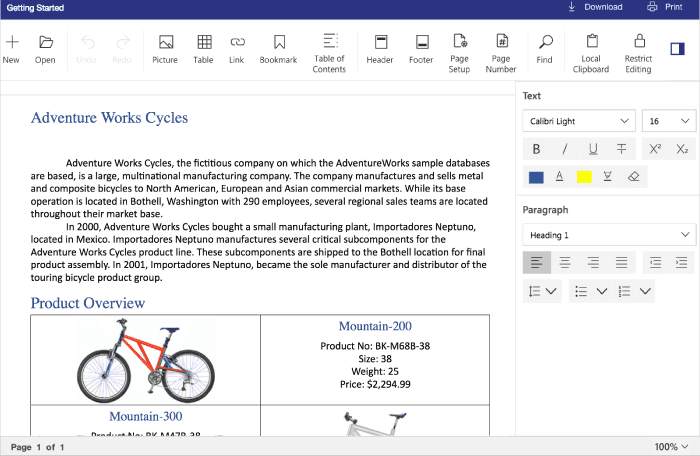This screenshot has width=700, height=456.
Task: Toggle Bold formatting
Action: (537, 149)
